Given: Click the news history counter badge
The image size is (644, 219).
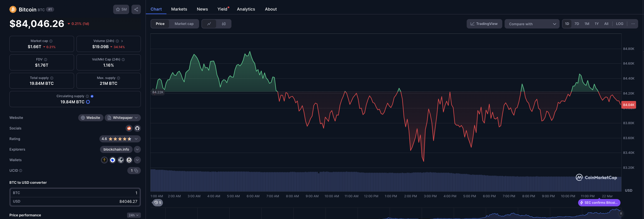Looking at the screenshot, I should tap(158, 203).
